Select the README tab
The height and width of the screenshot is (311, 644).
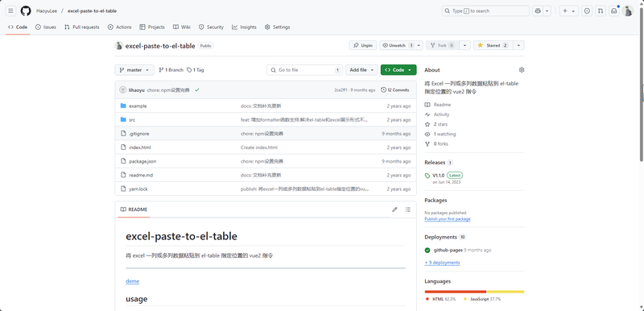pyautogui.click(x=134, y=209)
